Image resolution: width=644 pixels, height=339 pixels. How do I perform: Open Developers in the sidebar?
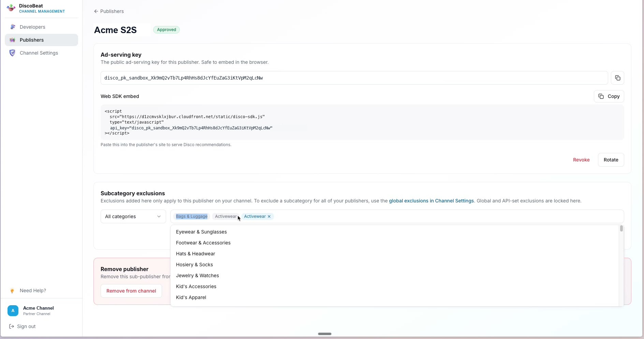pyautogui.click(x=41, y=27)
